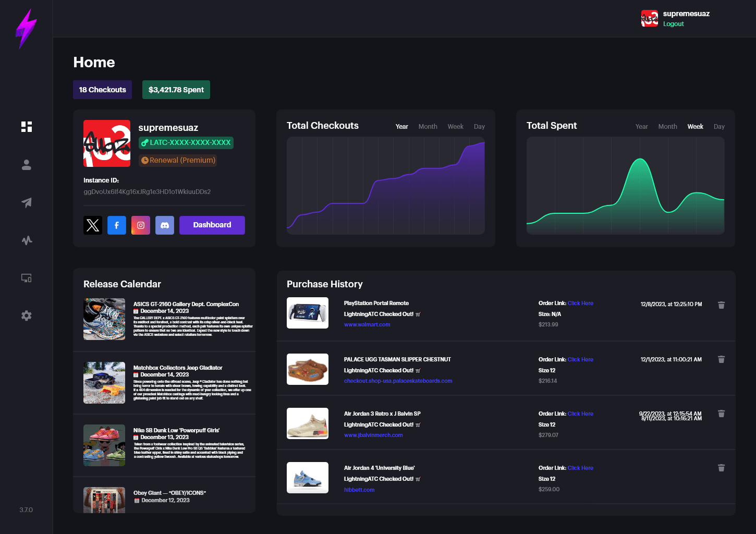Open the X (Twitter) social icon
Screen dimensions: 756x534
coord(93,225)
